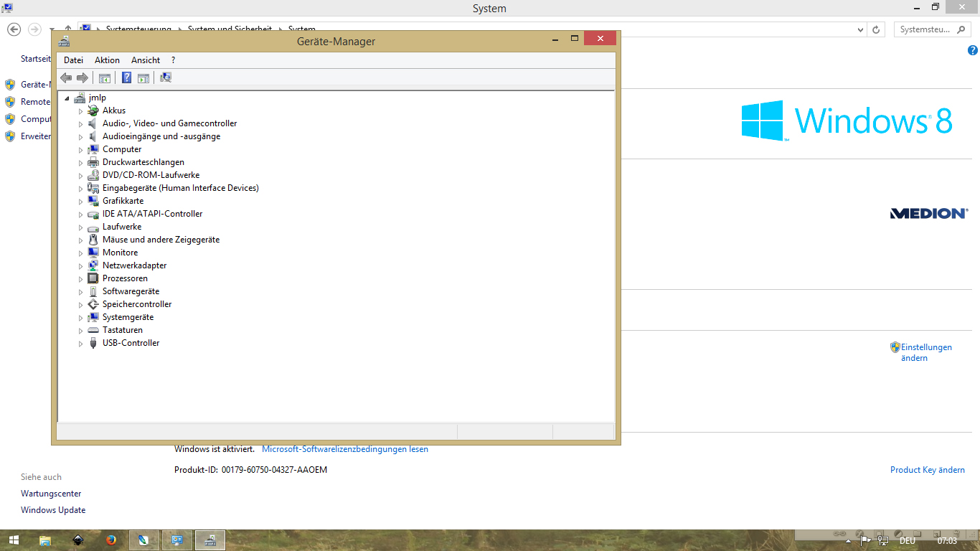Select the Speichercontroller row
The width and height of the screenshot is (980, 551).
click(x=137, y=304)
